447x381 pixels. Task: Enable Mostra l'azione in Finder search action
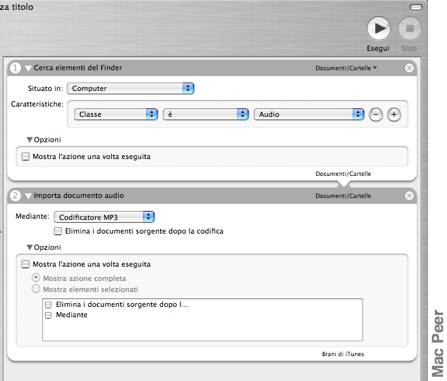coord(25,157)
